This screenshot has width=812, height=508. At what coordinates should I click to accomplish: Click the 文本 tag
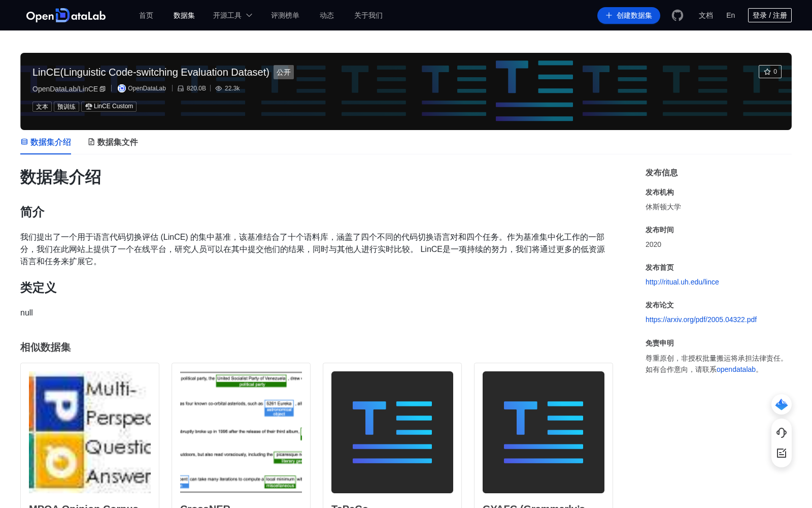(42, 107)
